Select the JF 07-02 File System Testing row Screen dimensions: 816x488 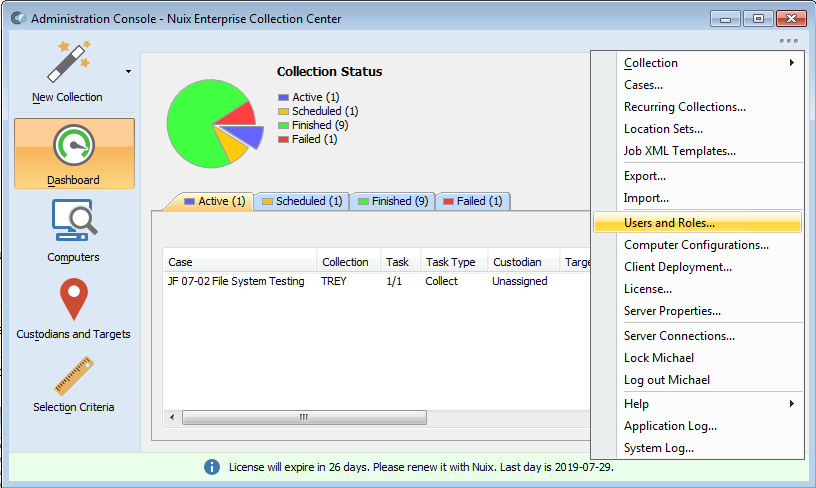point(377,281)
